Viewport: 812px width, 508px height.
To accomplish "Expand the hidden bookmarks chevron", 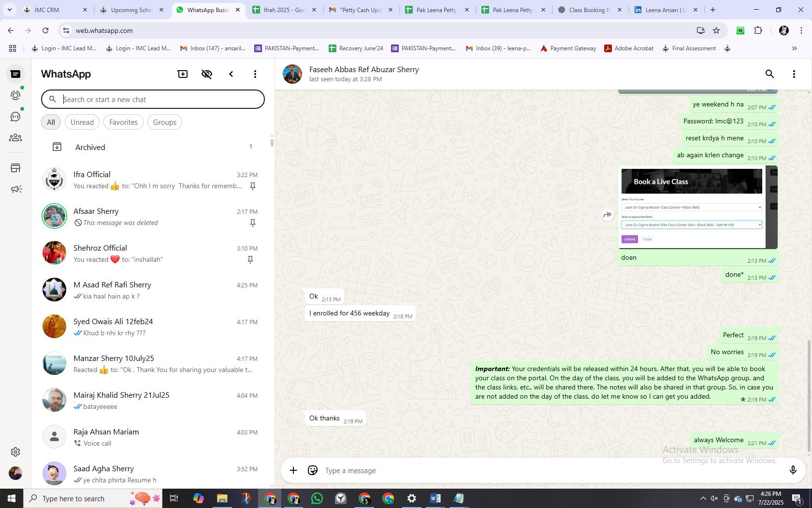I will coord(794,48).
